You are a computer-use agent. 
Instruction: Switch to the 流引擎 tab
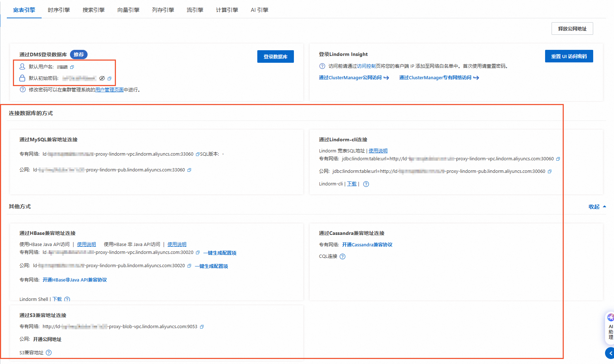[195, 10]
